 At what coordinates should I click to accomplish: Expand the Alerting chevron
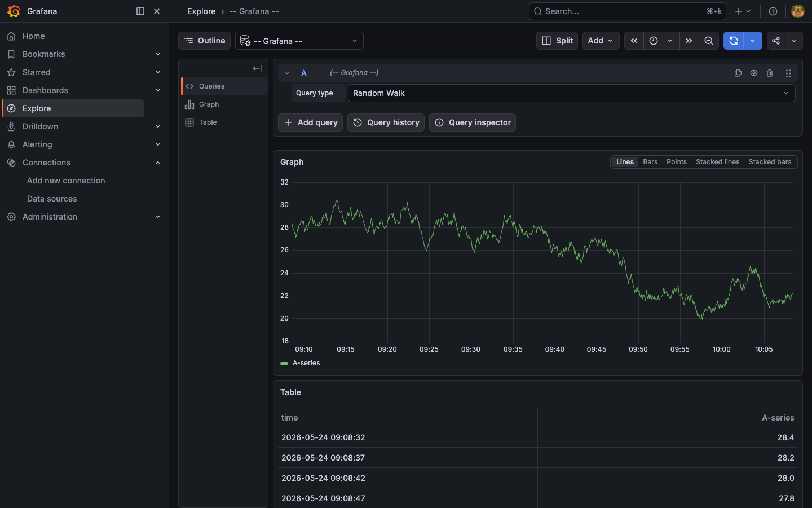tap(158, 144)
